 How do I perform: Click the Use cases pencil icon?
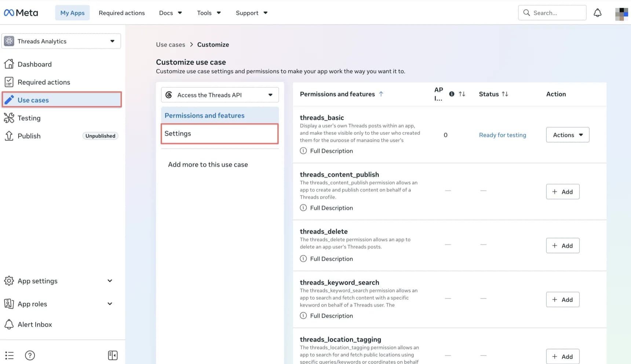tap(9, 100)
